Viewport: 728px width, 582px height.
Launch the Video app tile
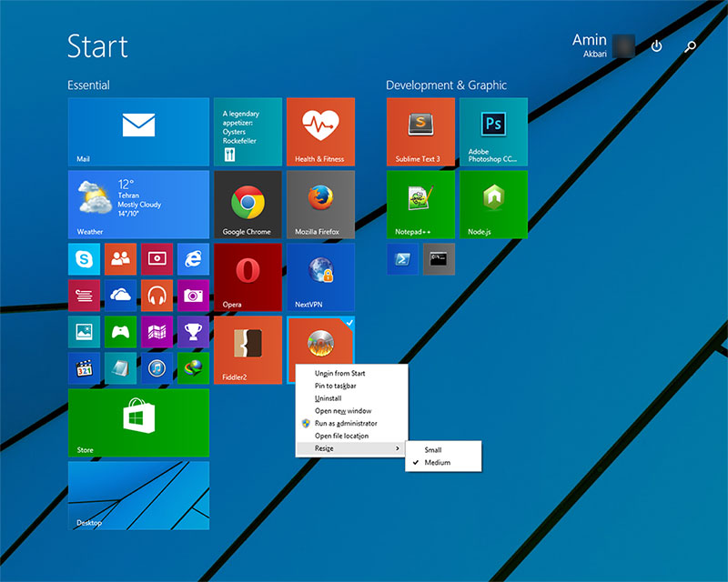[x=157, y=259]
